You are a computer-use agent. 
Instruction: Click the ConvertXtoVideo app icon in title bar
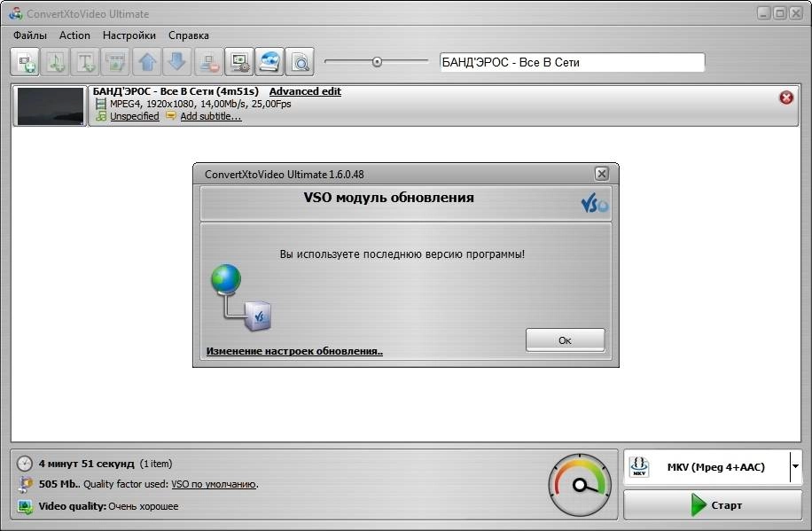16,13
